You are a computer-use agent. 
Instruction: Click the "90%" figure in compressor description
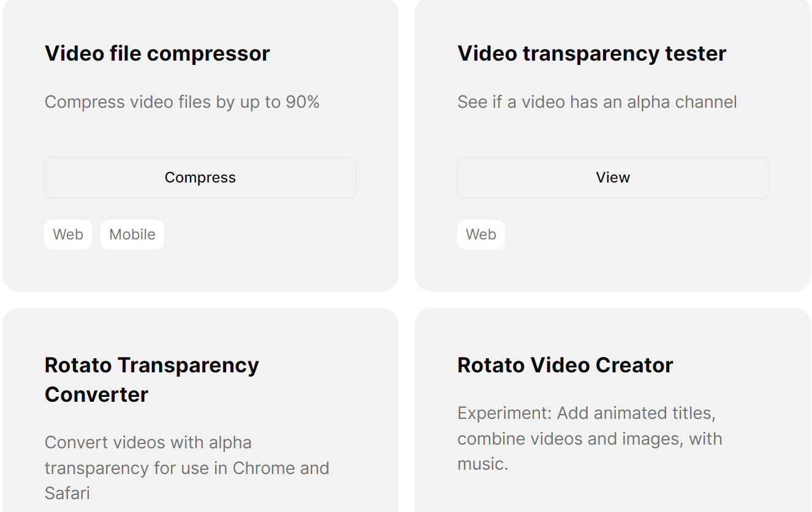coord(303,102)
